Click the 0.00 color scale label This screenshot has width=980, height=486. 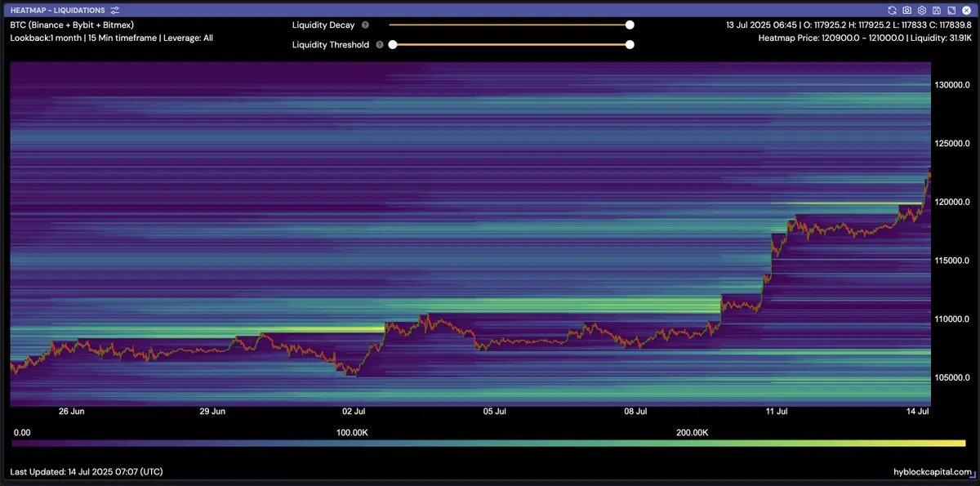click(x=22, y=432)
